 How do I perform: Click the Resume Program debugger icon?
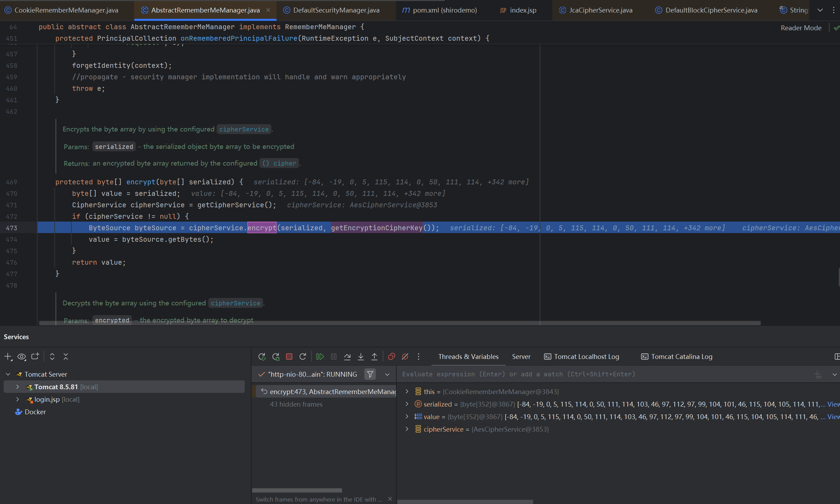(x=320, y=357)
